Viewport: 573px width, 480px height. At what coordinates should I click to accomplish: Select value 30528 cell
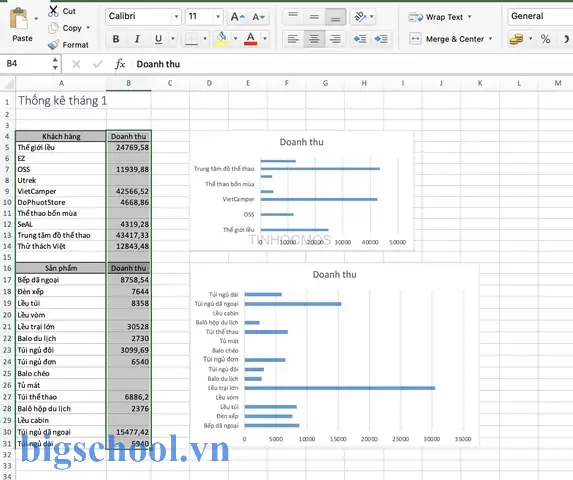point(128,327)
